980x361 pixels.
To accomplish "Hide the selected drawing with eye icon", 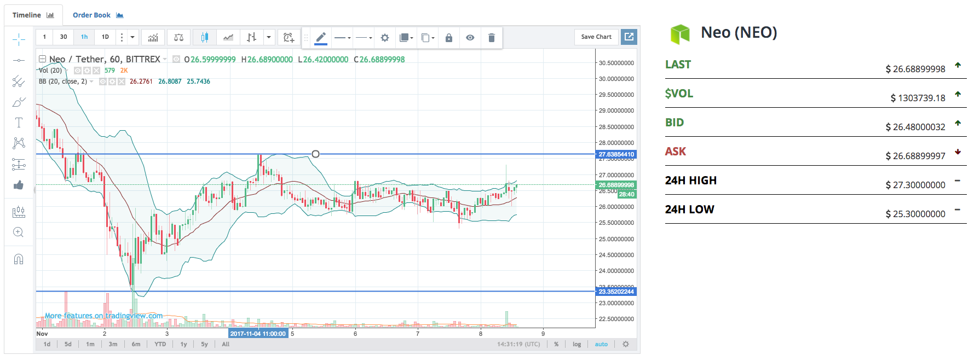I will 470,38.
